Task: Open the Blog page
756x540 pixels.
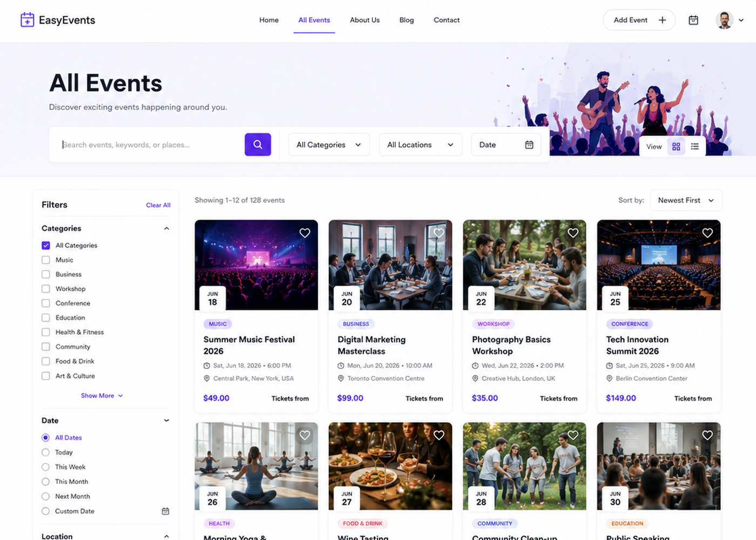Action: coord(407,20)
